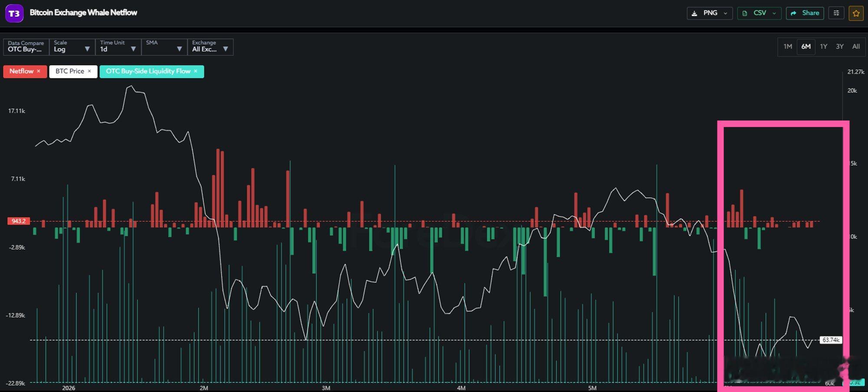
Task: Click the 17.11k left axis label
Action: pos(16,111)
